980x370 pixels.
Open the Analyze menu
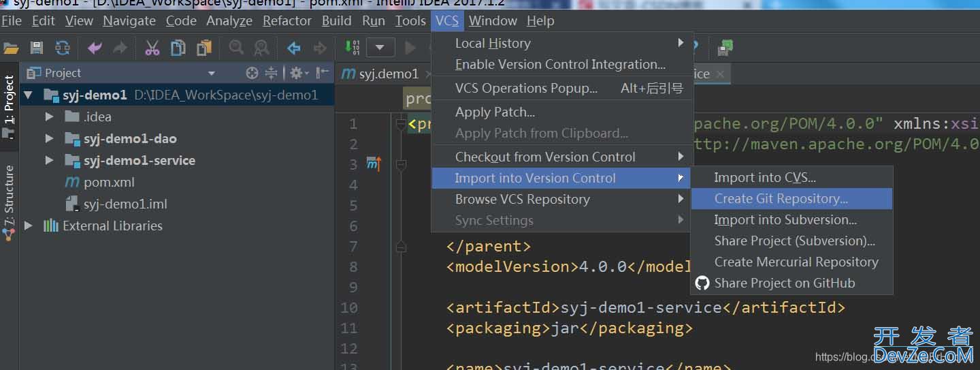(229, 21)
